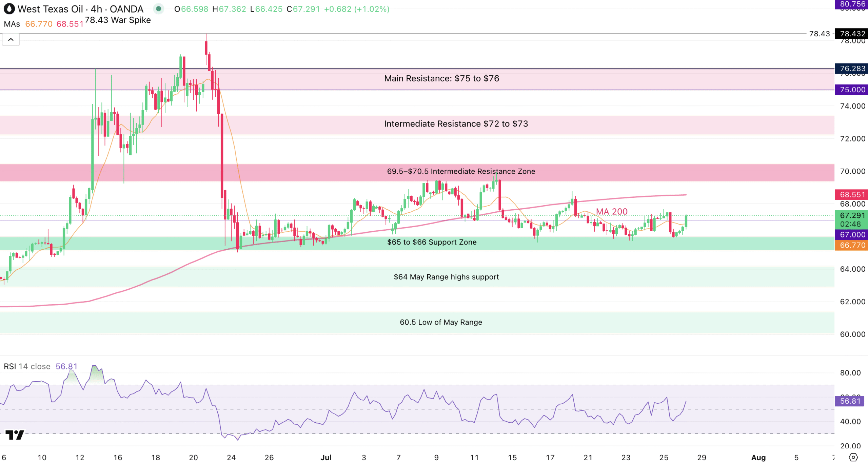Select the 78.43 War Spike text label
The width and height of the screenshot is (868, 462).
pyautogui.click(x=118, y=20)
